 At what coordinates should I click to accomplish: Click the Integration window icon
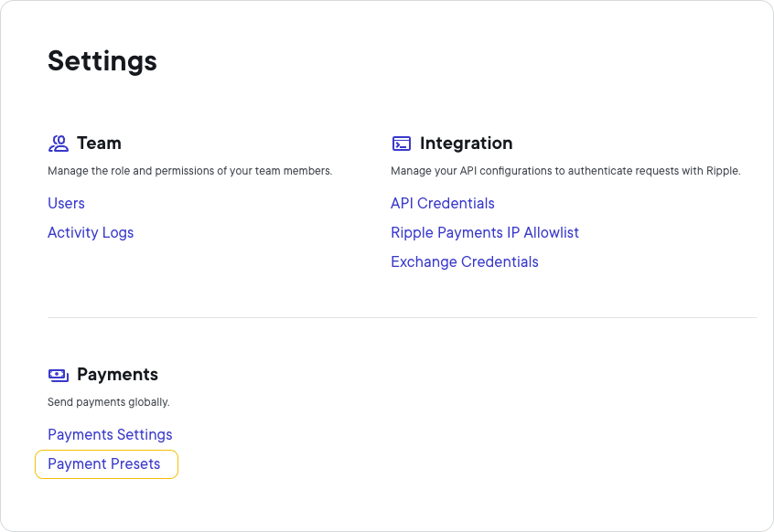click(x=401, y=143)
